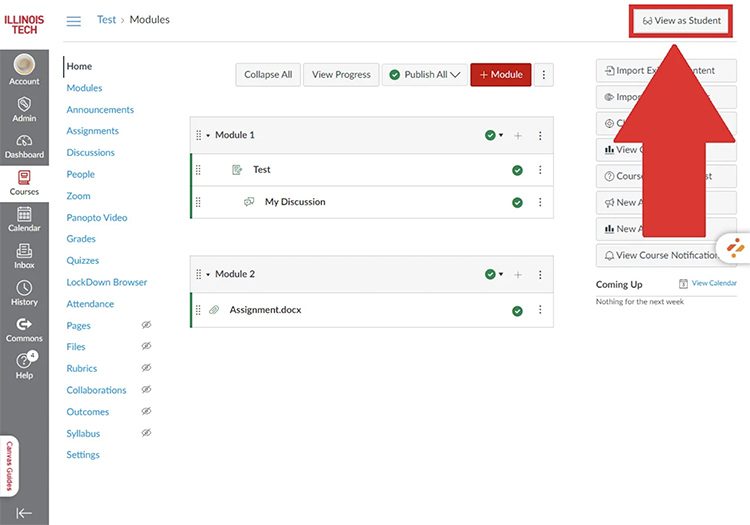This screenshot has height=525, width=750.
Task: Open the Dashboard in global navigation
Action: click(24, 146)
